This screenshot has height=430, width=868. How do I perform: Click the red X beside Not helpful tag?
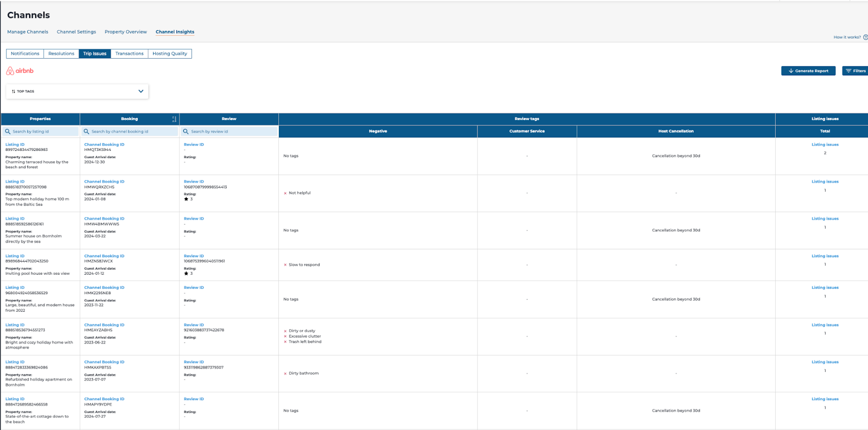[x=285, y=193]
